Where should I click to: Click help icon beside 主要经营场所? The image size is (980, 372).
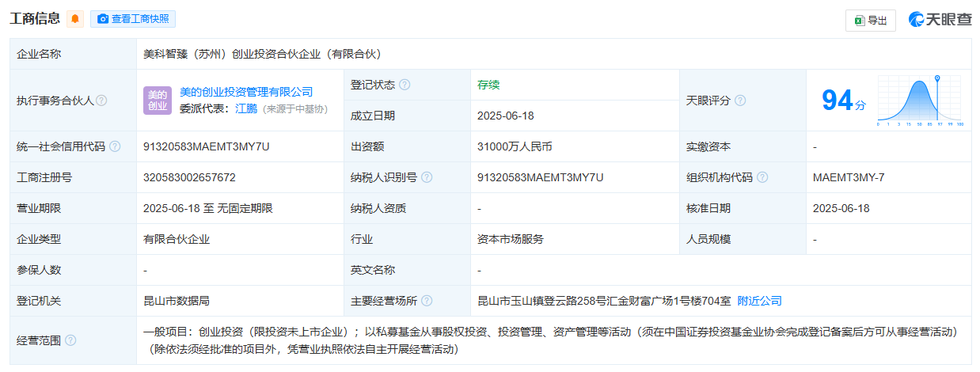[427, 301]
